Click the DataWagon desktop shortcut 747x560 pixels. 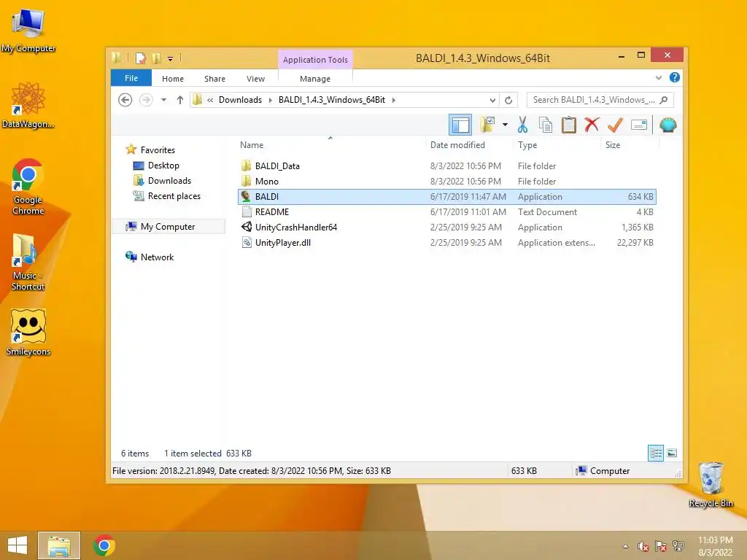pyautogui.click(x=28, y=105)
